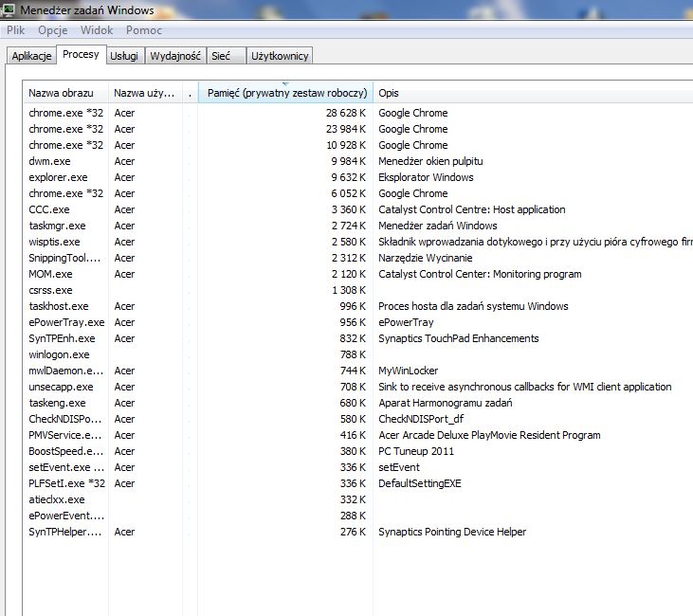
Task: Open the Pomoc menu
Action: (x=144, y=30)
